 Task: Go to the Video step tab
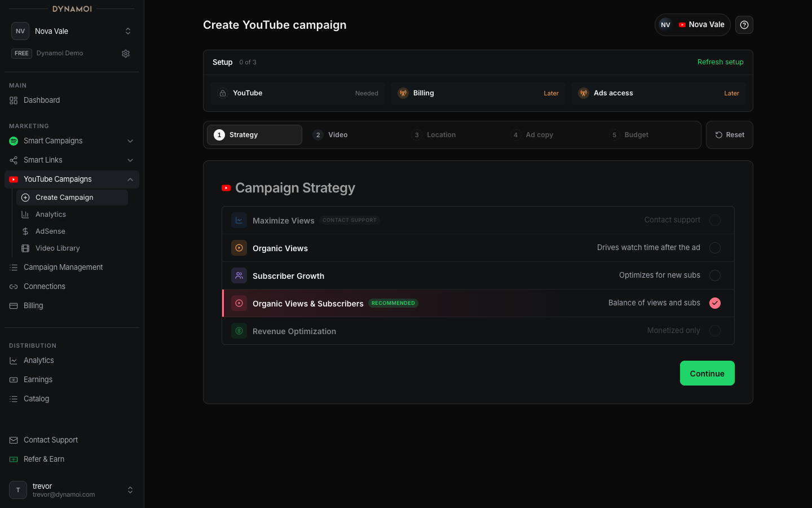[354, 135]
